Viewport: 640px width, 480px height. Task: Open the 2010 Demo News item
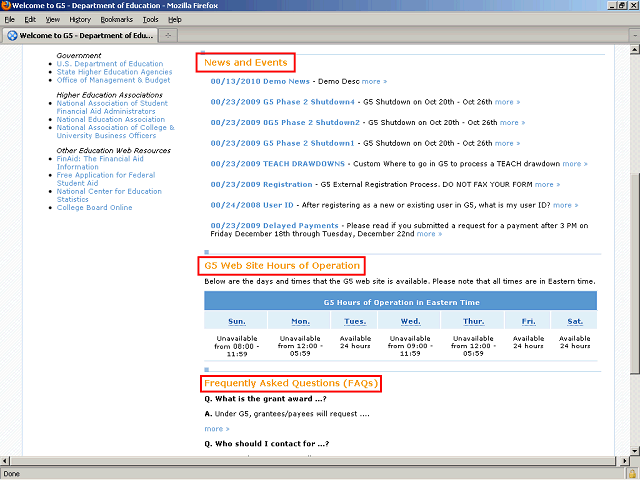(x=260, y=81)
